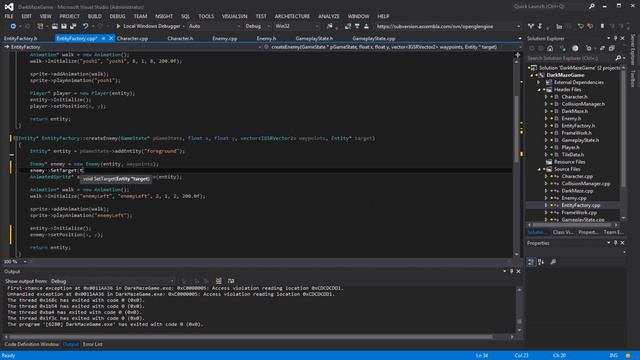Switch to Character.cpp tab
The height and width of the screenshot is (360, 640).
coord(132,38)
